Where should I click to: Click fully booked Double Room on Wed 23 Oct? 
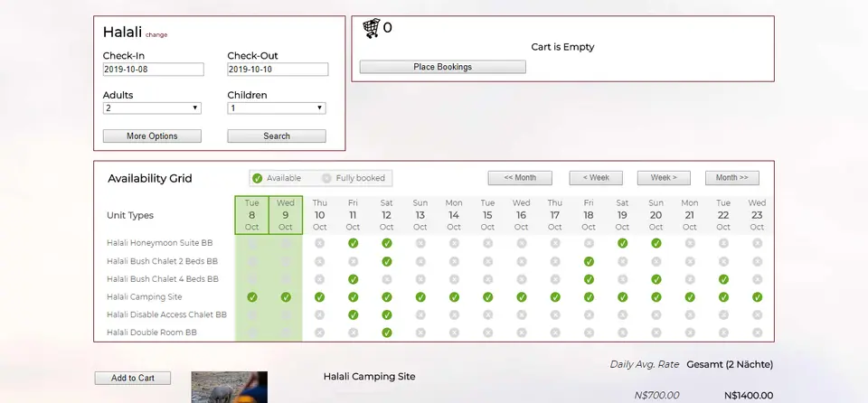click(x=758, y=333)
